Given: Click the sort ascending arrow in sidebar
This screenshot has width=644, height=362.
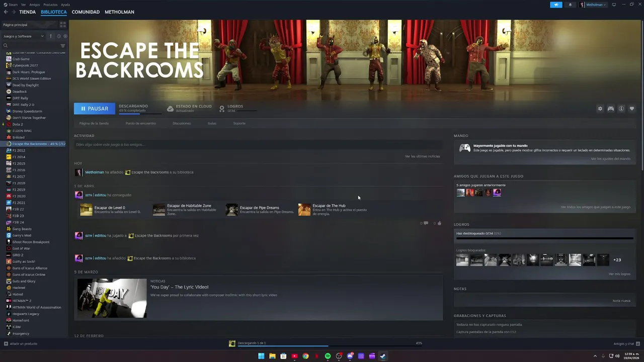Looking at the screenshot, I should pyautogui.click(x=50, y=36).
